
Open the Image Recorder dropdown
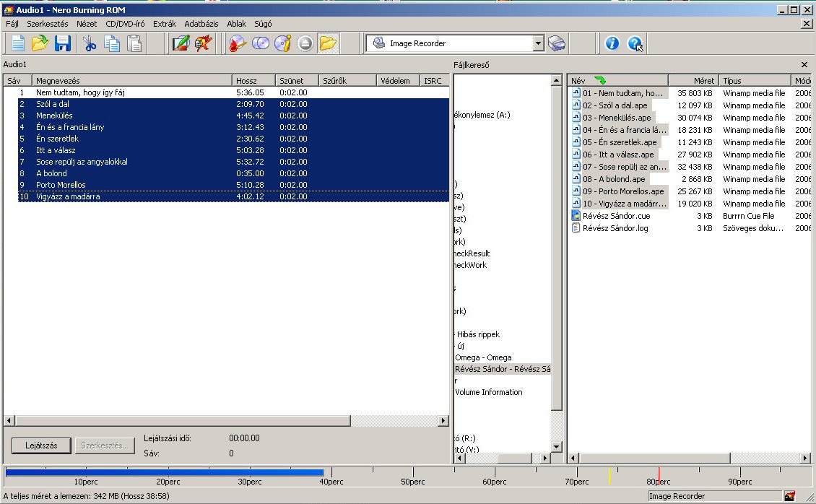point(538,44)
